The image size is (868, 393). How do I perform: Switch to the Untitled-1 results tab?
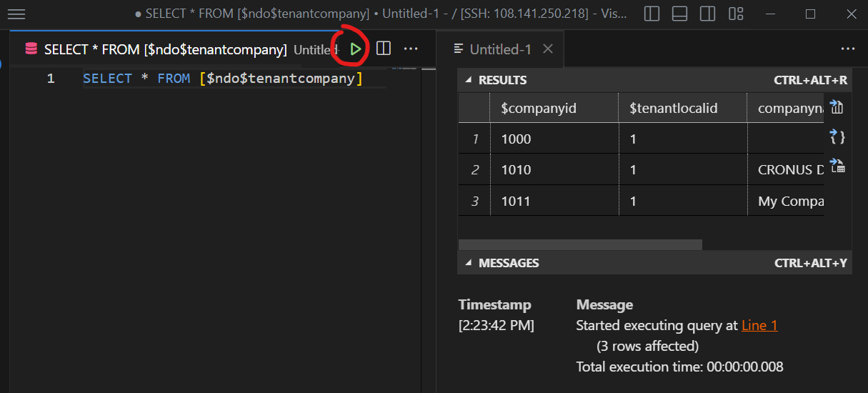pyautogui.click(x=500, y=49)
